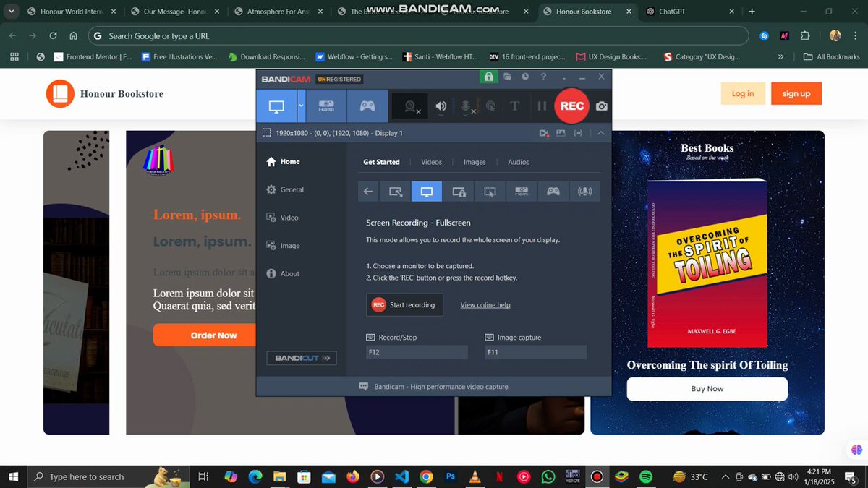
Task: Open Spotify from the taskbar
Action: (646, 476)
